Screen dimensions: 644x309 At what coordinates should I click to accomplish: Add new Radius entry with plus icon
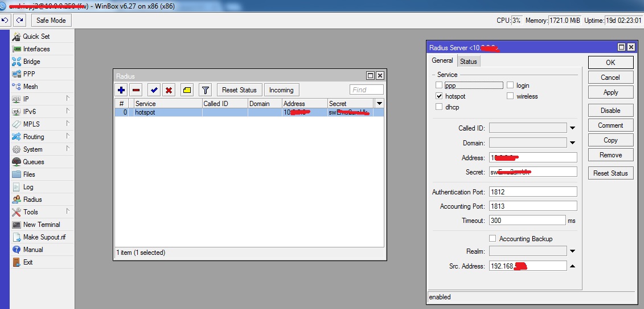[121, 90]
